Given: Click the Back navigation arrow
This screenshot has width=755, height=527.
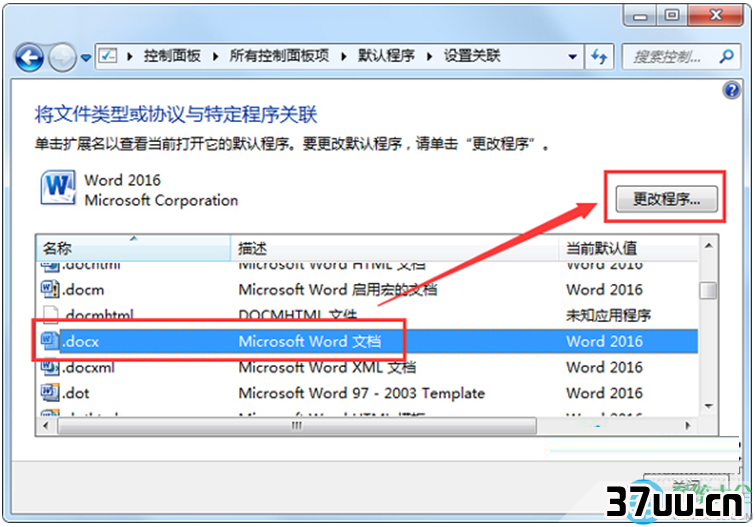Looking at the screenshot, I should [x=29, y=58].
